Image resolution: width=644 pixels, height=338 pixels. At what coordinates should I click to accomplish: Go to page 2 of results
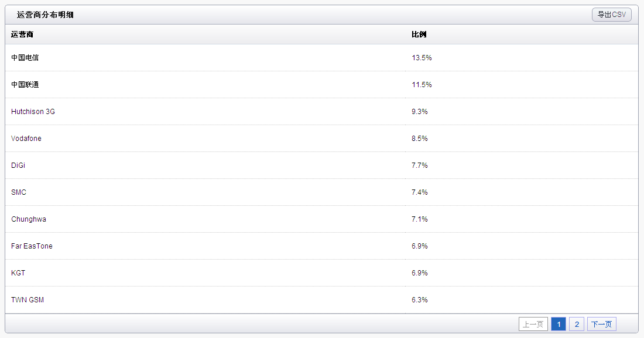(x=576, y=324)
